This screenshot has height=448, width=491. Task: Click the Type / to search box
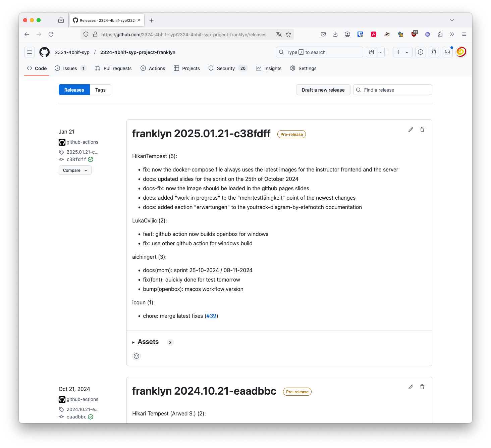click(x=319, y=52)
